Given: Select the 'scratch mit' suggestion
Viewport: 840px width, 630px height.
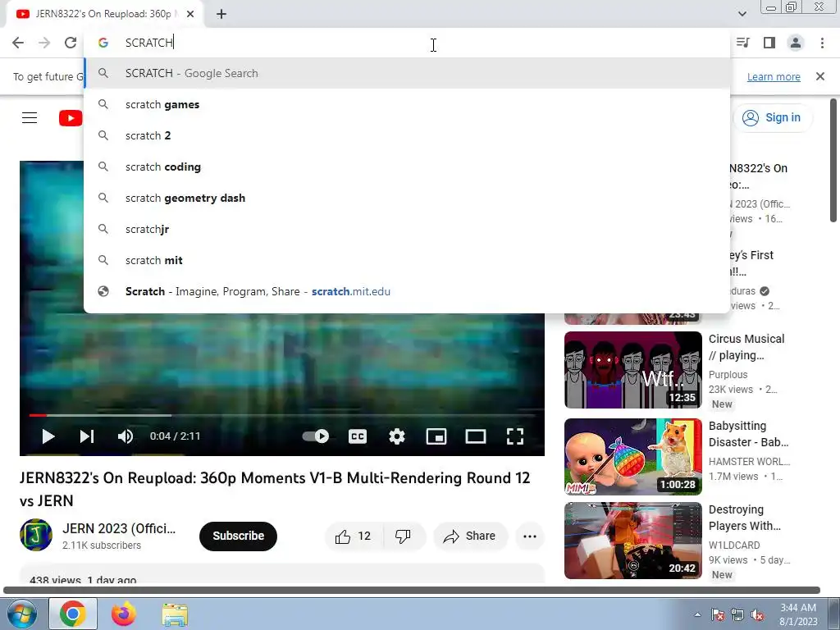Looking at the screenshot, I should (x=407, y=260).
